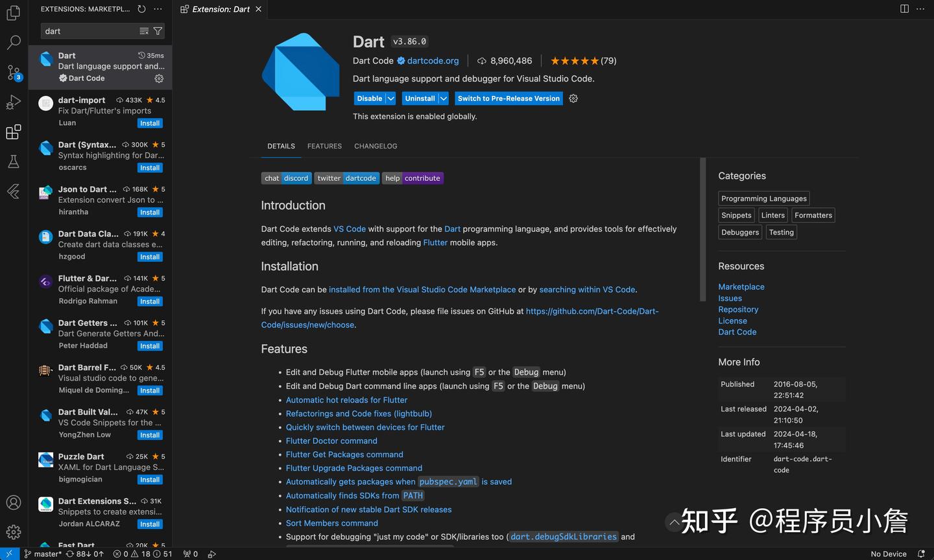Open the dartcode.org publisher link
Viewport: 934px width, 560px height.
coord(433,61)
